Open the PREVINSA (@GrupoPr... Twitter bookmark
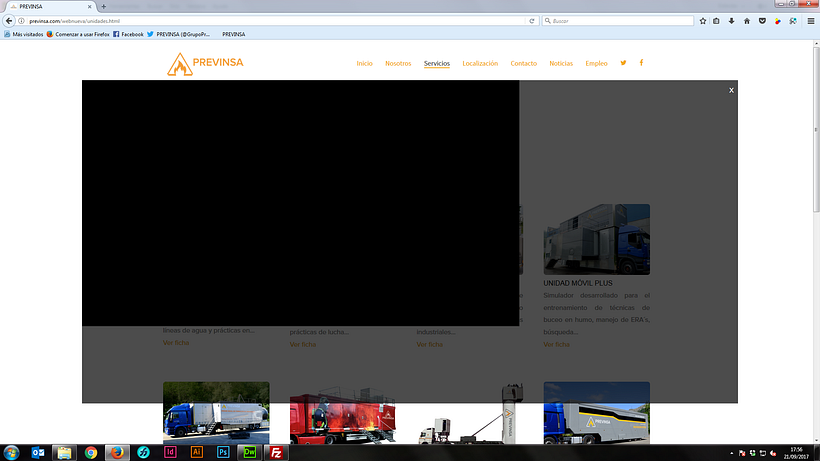Viewport: 820px width, 461px height. point(178,34)
